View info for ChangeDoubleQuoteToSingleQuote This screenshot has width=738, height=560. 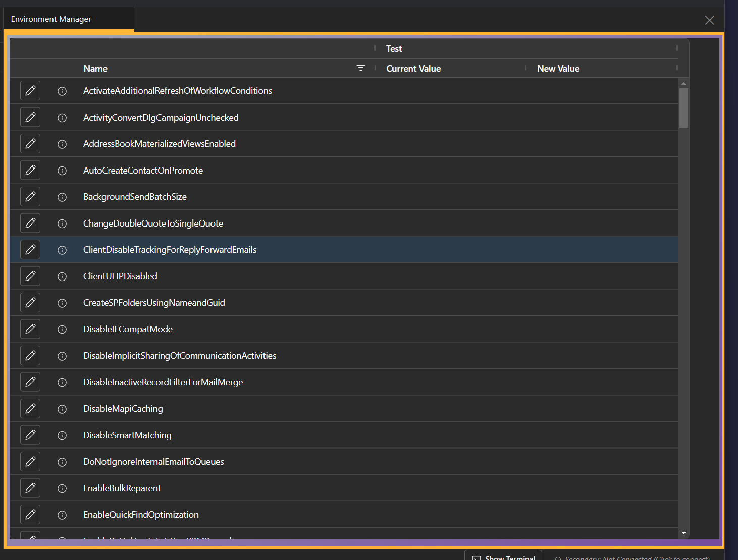pyautogui.click(x=62, y=223)
